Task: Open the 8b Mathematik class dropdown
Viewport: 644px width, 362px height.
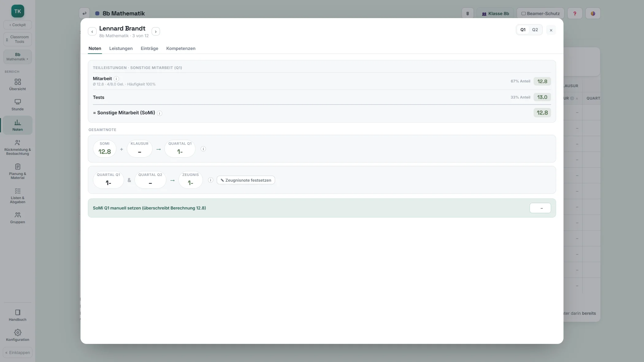Action: 17,57
